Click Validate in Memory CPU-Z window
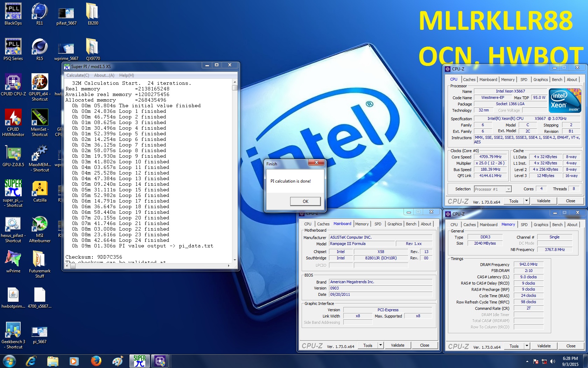Screen dimensions: 588x368 click(x=544, y=346)
